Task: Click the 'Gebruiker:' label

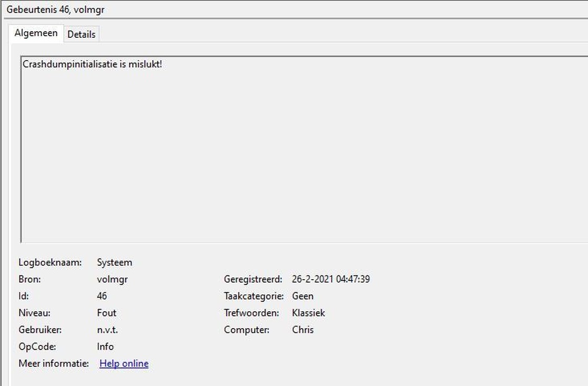Action: pos(40,330)
